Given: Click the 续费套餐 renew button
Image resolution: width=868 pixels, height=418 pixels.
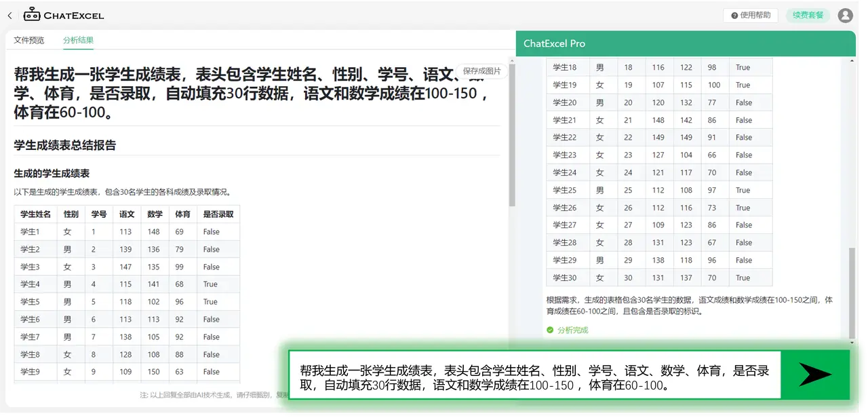Looking at the screenshot, I should pos(808,15).
